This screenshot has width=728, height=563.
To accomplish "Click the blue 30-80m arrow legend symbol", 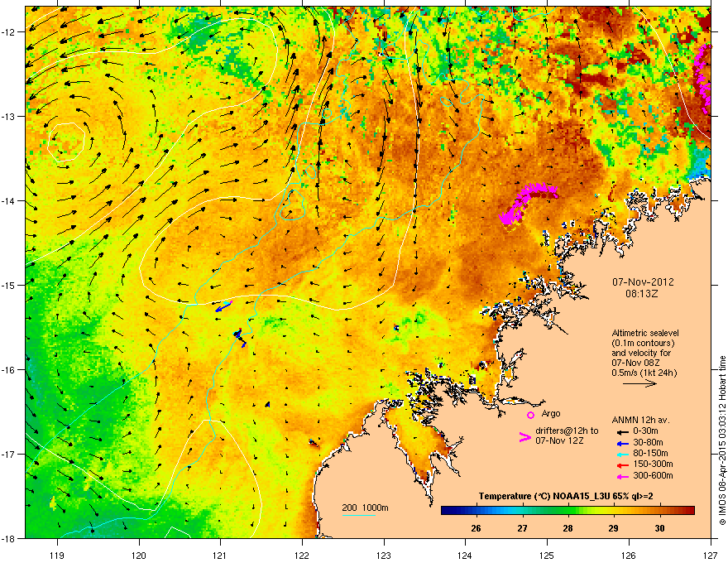I will point(622,443).
